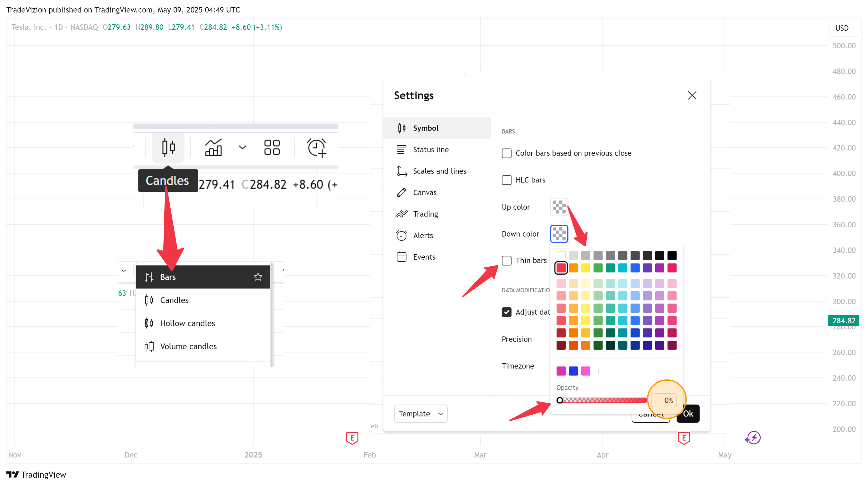Viewport: 868px width, 486px height.
Task: Open the TradingView logo link
Action: coord(37,474)
